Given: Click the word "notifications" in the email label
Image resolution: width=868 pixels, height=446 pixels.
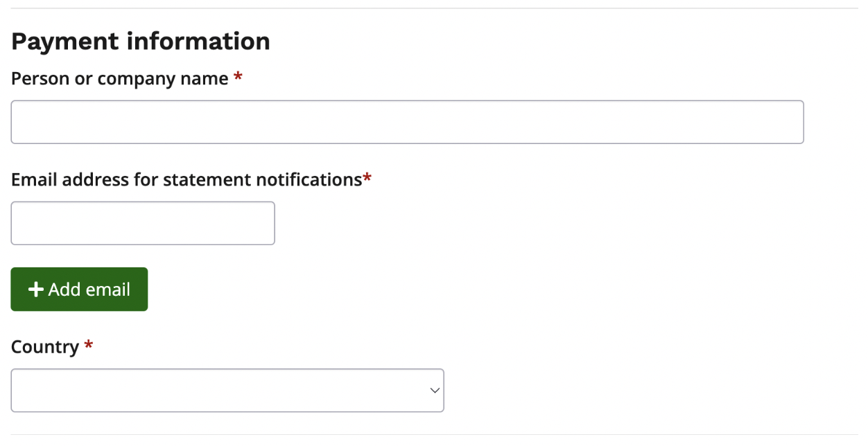Looking at the screenshot, I should click(x=309, y=180).
